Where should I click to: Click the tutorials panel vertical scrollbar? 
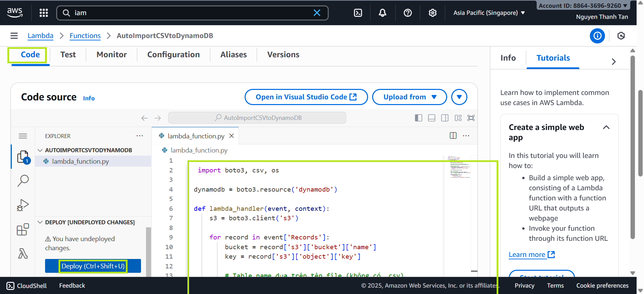tap(633, 147)
